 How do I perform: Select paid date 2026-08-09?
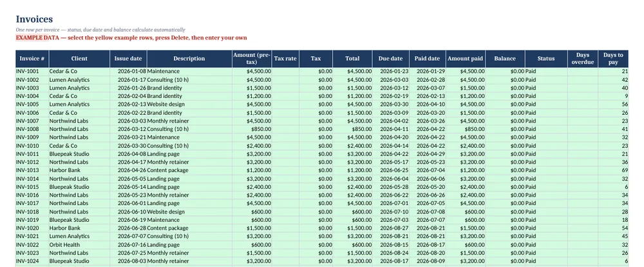click(x=428, y=261)
